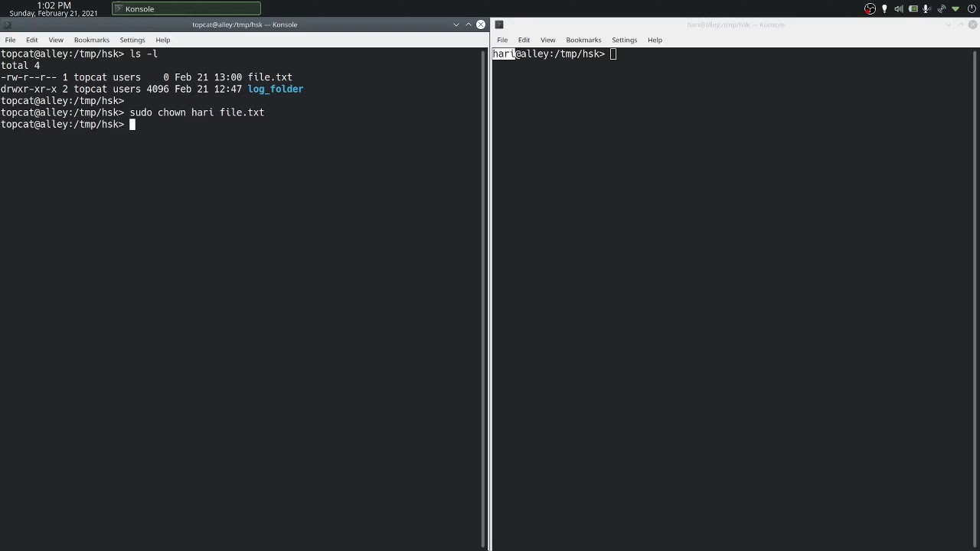Open Help menu in right hari Konsole
980x551 pixels.
click(x=655, y=40)
